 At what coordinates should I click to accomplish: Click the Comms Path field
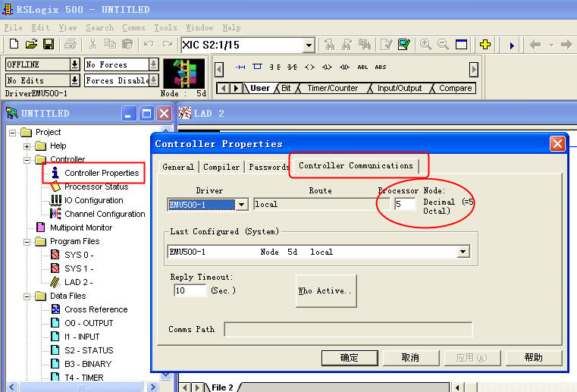[x=348, y=329]
